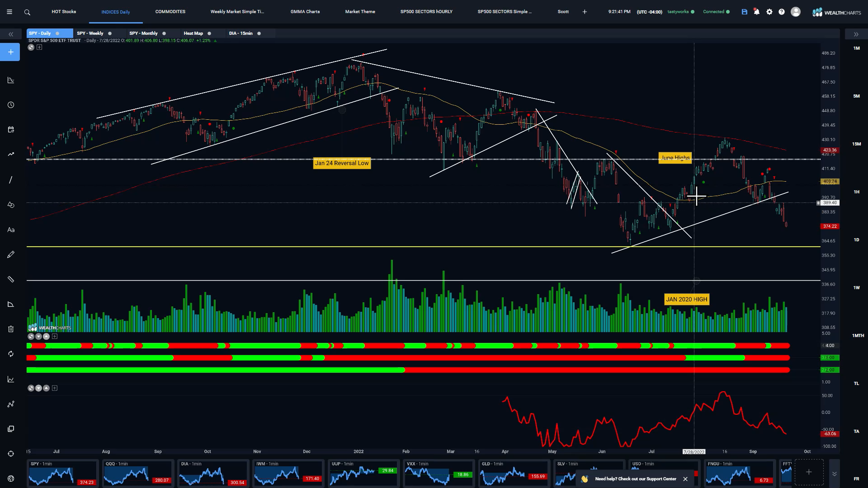868x488 pixels.
Task: Click the Jan 24 Reversal Low label
Action: point(342,163)
